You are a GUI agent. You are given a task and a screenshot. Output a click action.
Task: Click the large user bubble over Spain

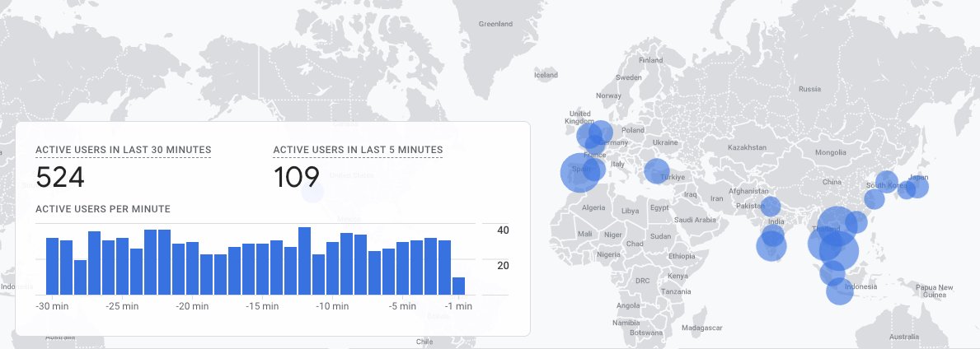point(580,172)
